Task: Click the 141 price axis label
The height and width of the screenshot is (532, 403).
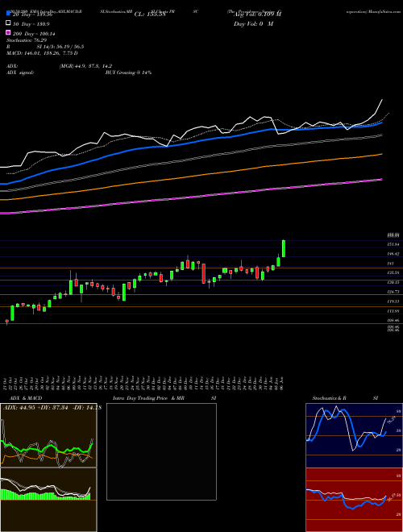Action: [390, 264]
